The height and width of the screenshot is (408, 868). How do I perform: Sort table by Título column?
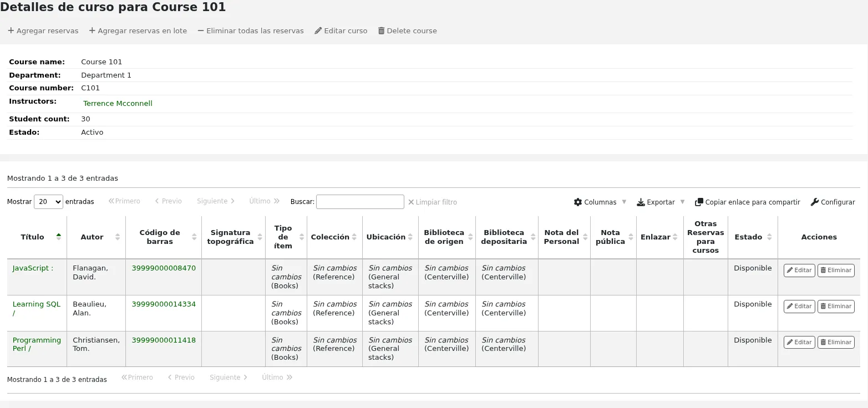(x=37, y=237)
